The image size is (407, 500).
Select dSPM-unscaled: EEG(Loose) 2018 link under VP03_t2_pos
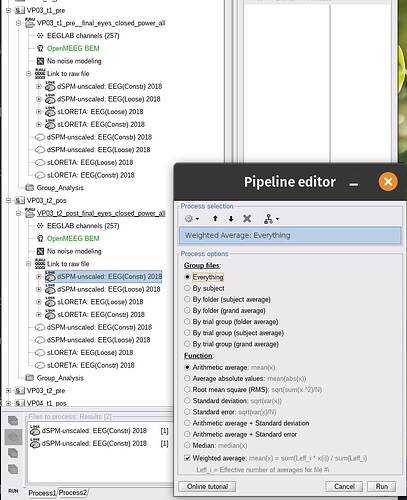pyautogui.click(x=109, y=289)
